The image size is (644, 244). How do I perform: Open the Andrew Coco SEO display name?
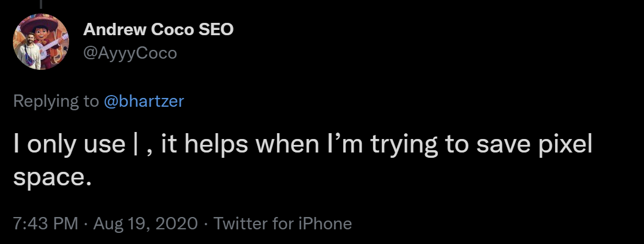[158, 29]
